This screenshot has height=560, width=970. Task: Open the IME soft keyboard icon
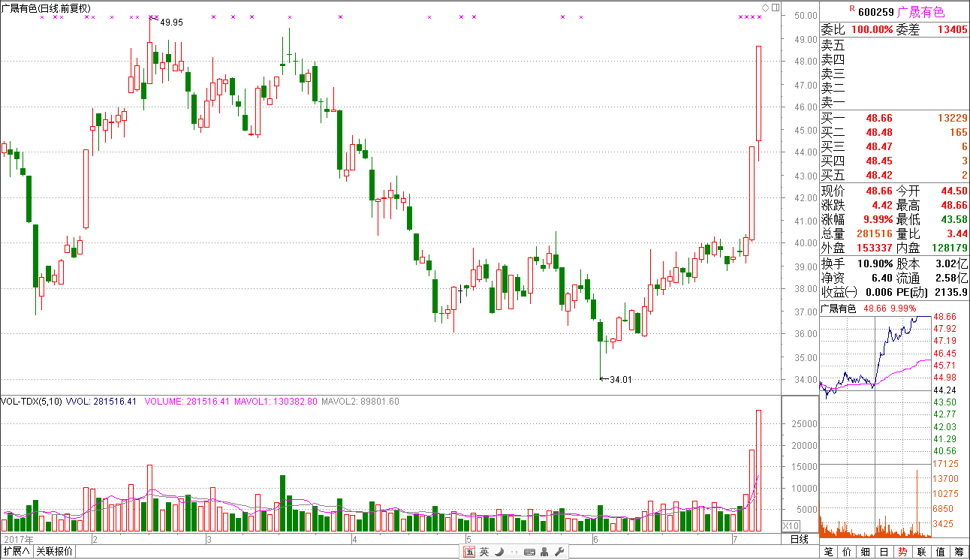coord(529,552)
